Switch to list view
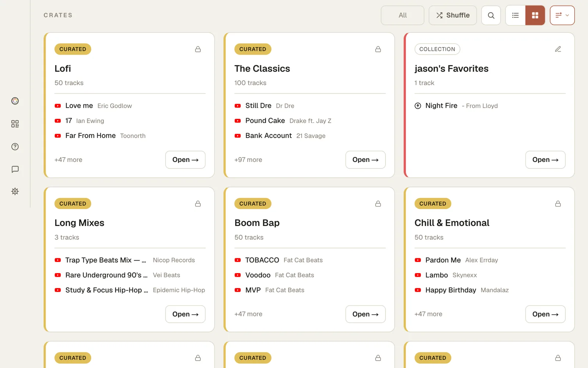588x368 pixels. (516, 15)
